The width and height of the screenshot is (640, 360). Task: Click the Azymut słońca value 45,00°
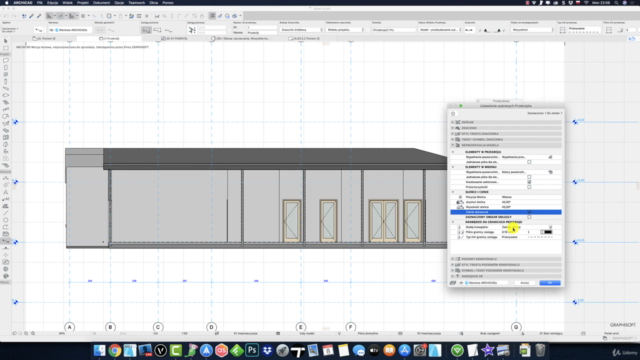click(x=506, y=202)
